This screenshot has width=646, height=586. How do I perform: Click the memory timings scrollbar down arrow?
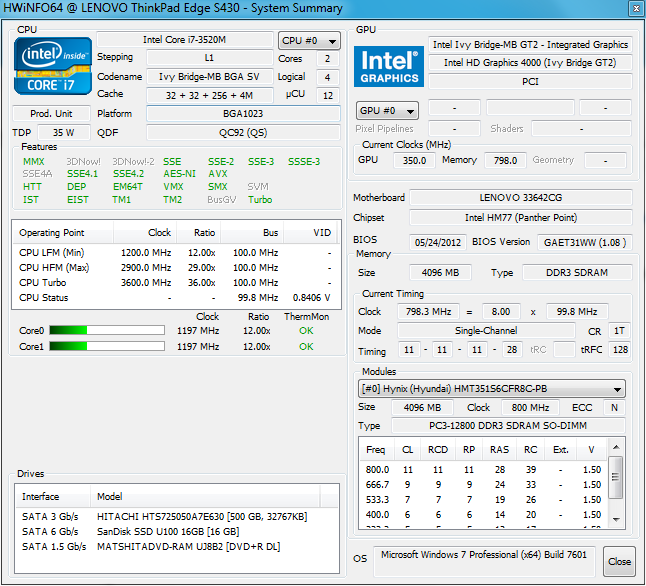616,521
